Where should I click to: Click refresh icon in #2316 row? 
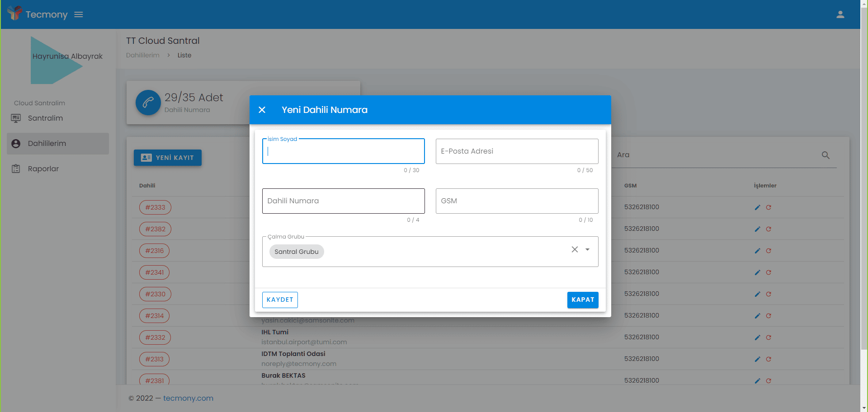click(x=768, y=251)
